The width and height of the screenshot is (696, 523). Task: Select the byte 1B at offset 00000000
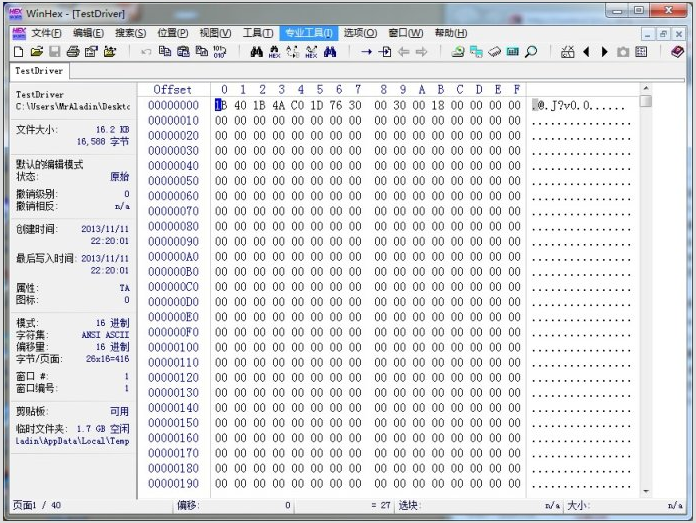click(x=221, y=105)
